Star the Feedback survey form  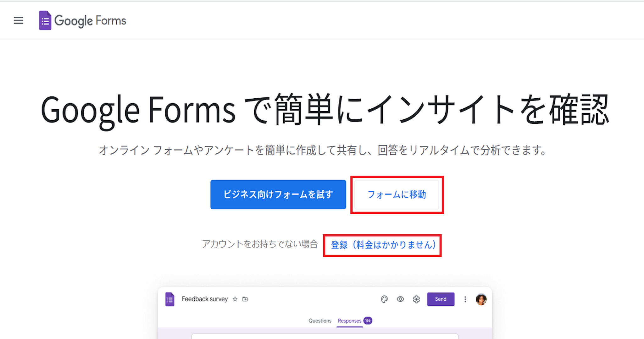point(235,299)
